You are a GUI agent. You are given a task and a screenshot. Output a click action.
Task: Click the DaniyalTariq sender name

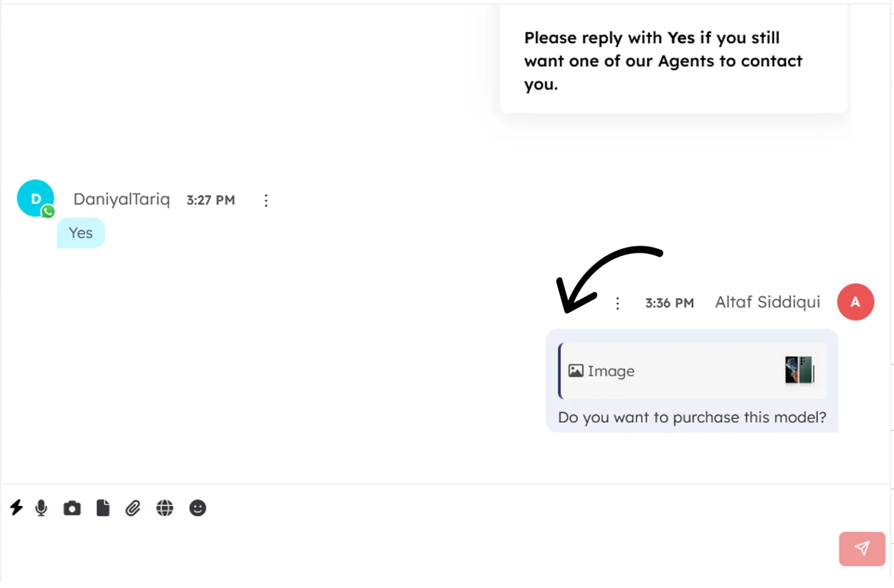point(121,199)
